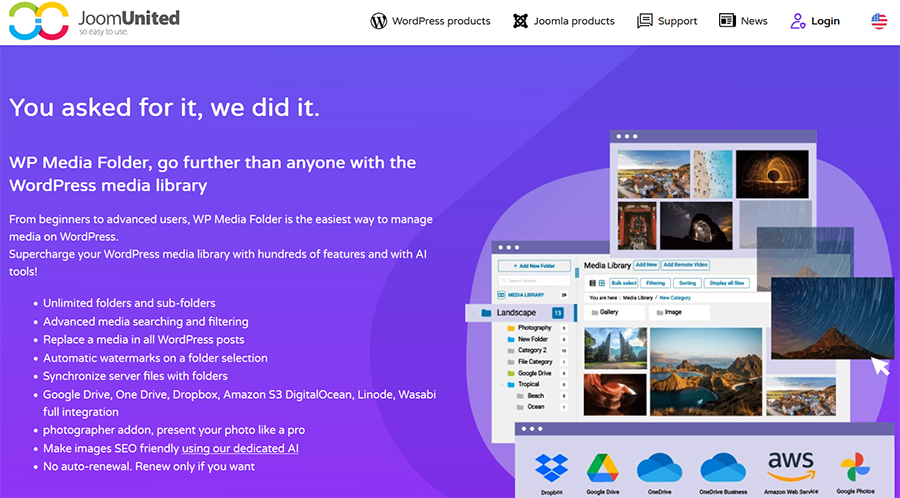Click the Google Photos pinwheel icon
The width and height of the screenshot is (900, 498).
point(855,467)
